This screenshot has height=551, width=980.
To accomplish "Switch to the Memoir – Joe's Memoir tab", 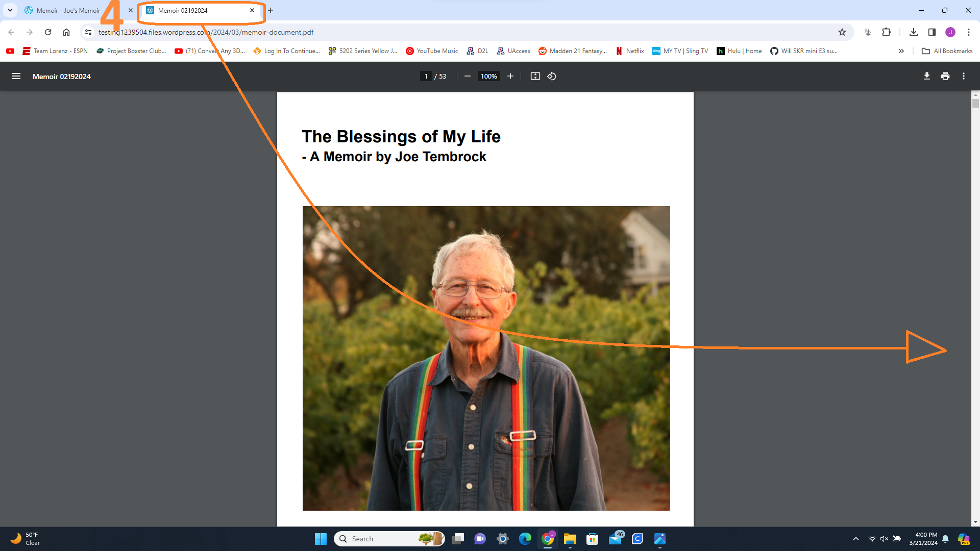I will [x=68, y=10].
